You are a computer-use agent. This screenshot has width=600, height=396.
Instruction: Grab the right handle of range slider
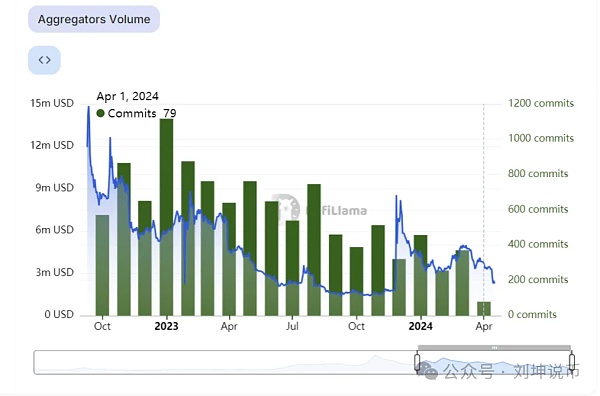572,362
